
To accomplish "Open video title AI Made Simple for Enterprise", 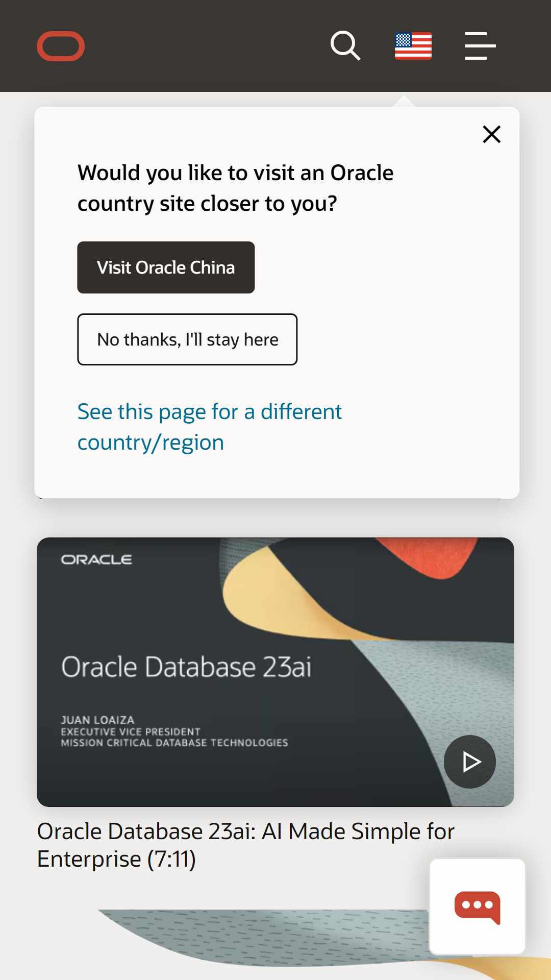I will tap(245, 845).
